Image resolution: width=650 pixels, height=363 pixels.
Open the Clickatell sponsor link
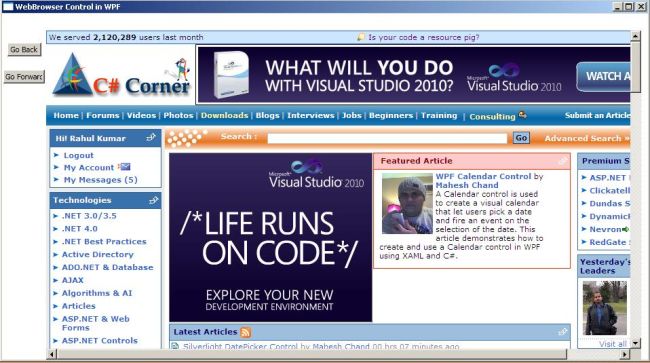tap(609, 191)
